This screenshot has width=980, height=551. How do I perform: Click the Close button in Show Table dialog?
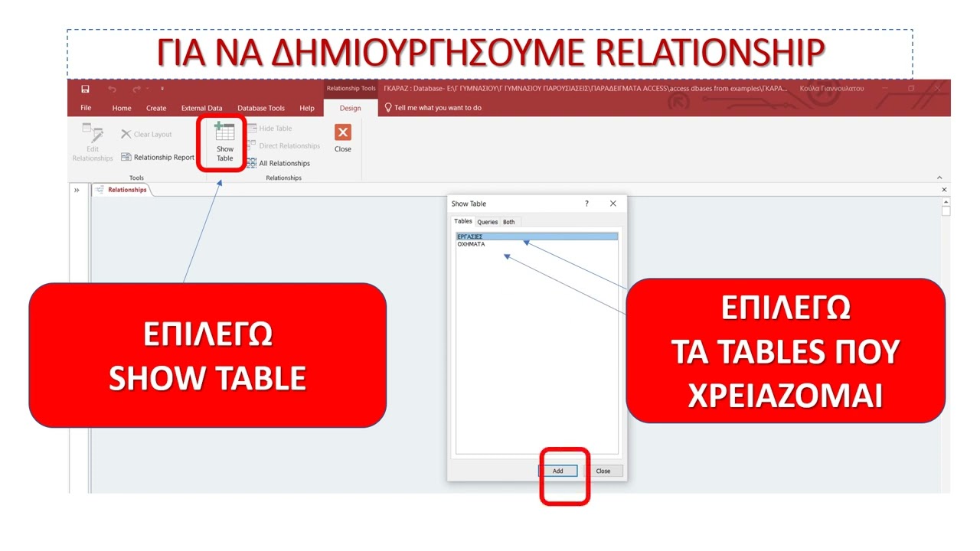pos(603,471)
